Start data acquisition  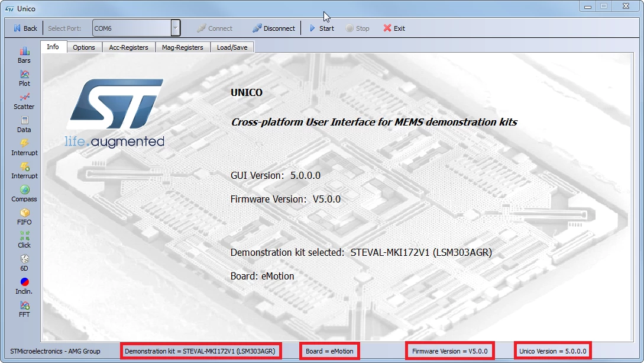click(x=322, y=28)
